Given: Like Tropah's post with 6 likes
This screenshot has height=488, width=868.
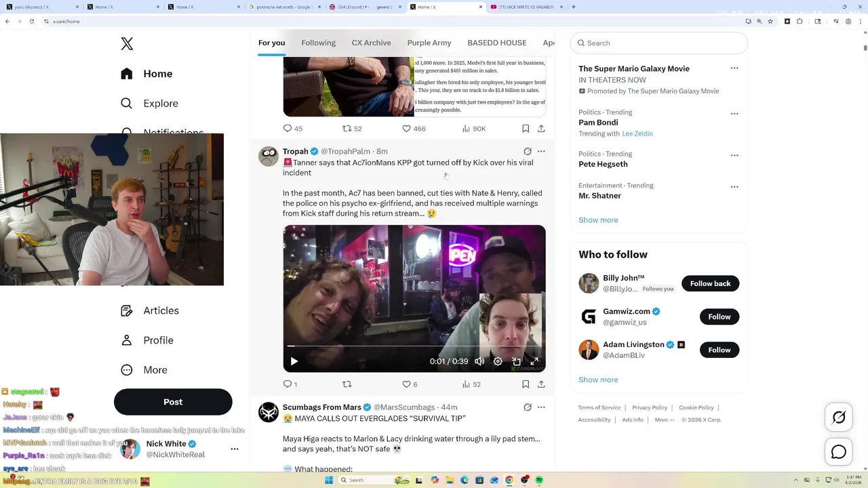Looking at the screenshot, I should [x=410, y=384].
